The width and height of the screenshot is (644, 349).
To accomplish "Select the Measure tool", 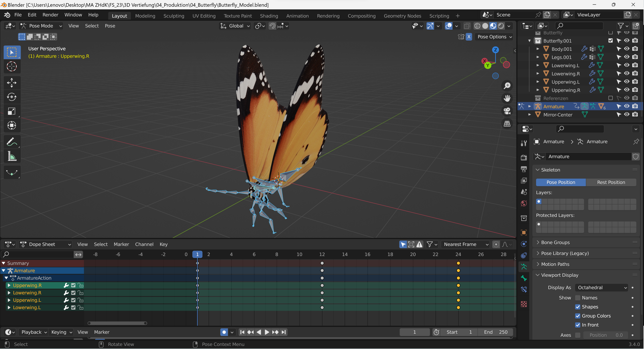I will point(12,156).
